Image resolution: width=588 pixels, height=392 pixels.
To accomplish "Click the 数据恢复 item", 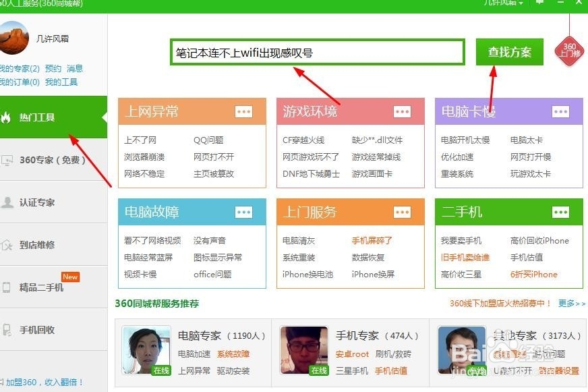I will click(x=368, y=257).
